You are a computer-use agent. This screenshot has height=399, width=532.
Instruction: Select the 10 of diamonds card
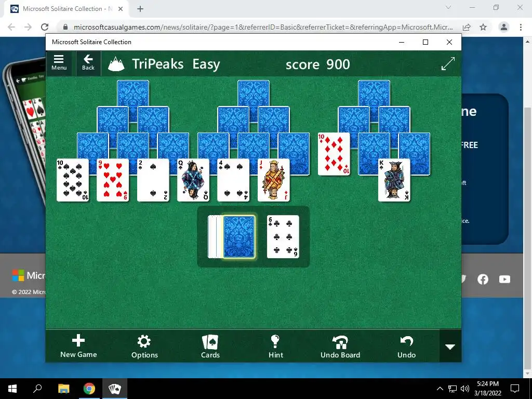coord(334,154)
